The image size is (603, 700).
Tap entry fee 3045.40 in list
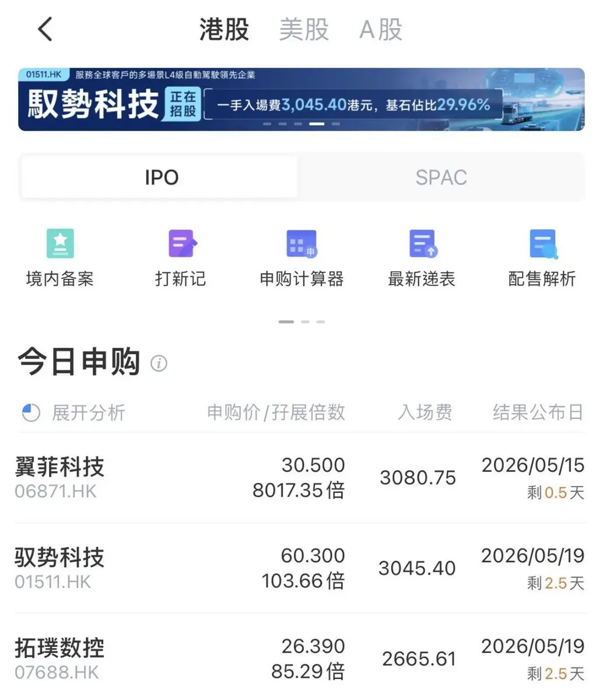(417, 568)
